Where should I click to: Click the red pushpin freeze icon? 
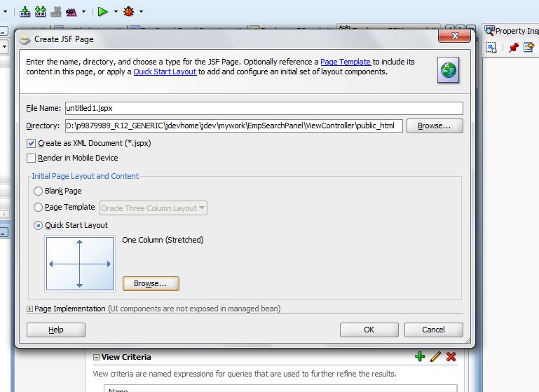coord(514,48)
